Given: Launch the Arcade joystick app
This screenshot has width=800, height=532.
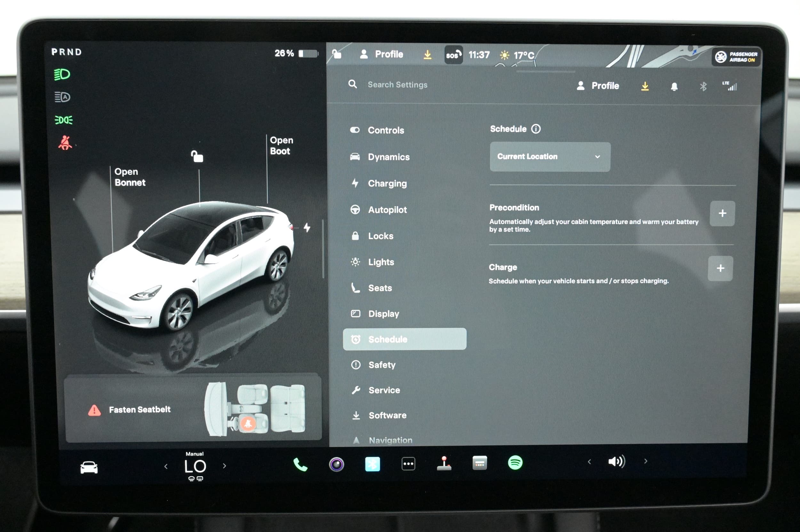Looking at the screenshot, I should [444, 463].
